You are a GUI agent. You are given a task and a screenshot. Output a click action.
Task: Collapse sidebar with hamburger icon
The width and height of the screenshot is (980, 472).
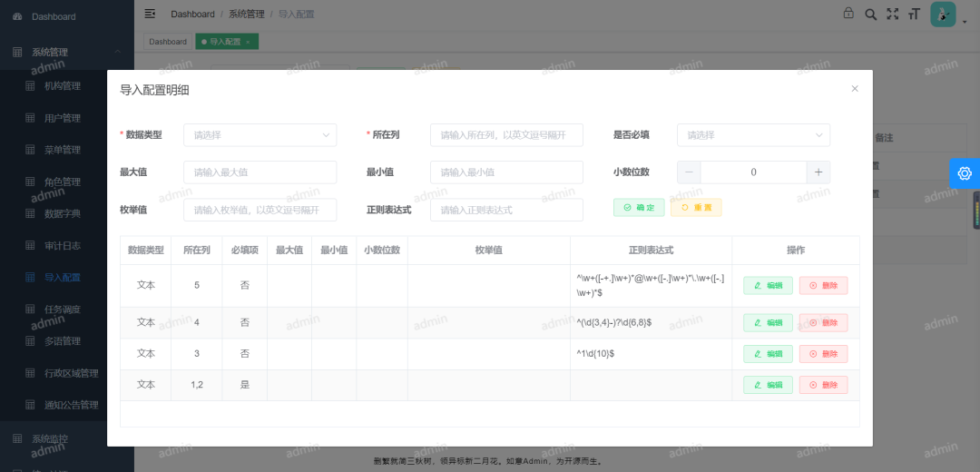[x=151, y=14]
